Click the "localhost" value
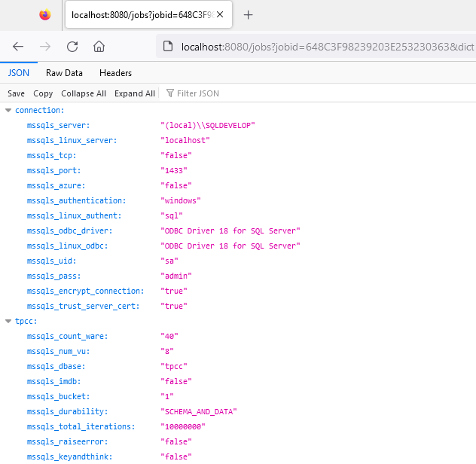Screen dimensions: 476x464 185,140
